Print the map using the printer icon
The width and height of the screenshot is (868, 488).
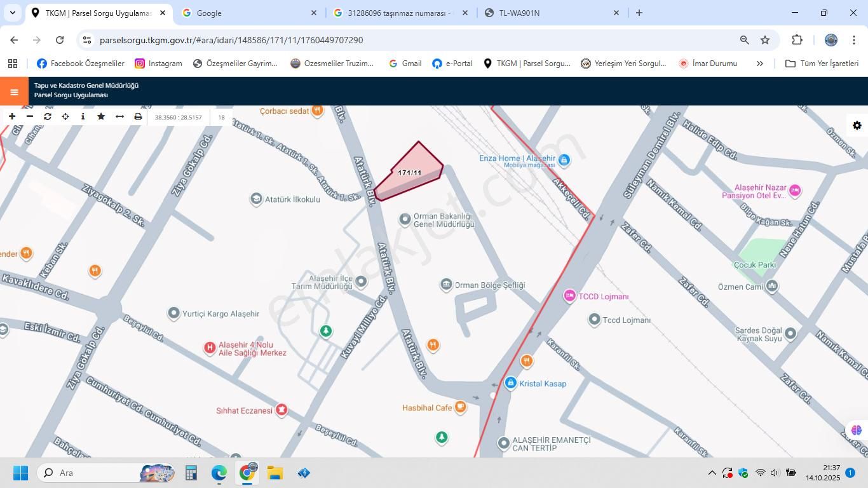pyautogui.click(x=137, y=117)
